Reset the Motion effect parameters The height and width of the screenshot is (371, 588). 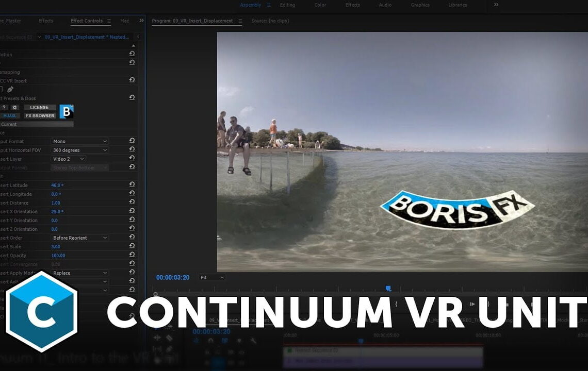pyautogui.click(x=132, y=54)
